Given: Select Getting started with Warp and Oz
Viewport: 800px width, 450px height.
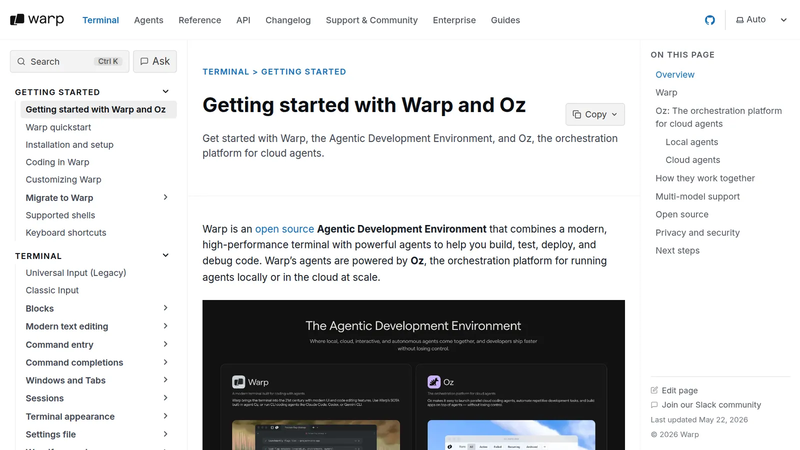Looking at the screenshot, I should click(x=98, y=109).
